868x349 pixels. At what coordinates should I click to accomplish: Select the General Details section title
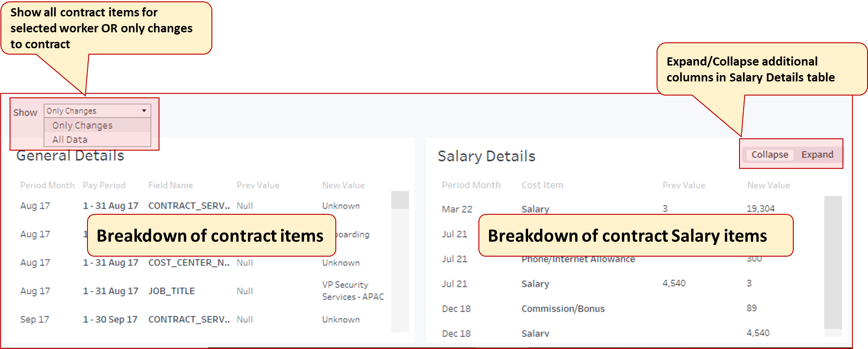point(70,155)
